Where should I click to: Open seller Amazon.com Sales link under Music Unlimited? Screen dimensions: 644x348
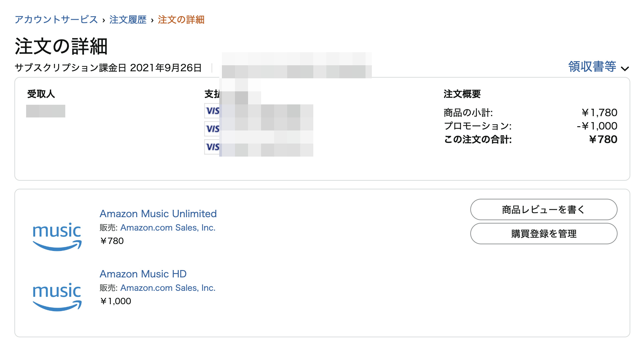(168, 228)
